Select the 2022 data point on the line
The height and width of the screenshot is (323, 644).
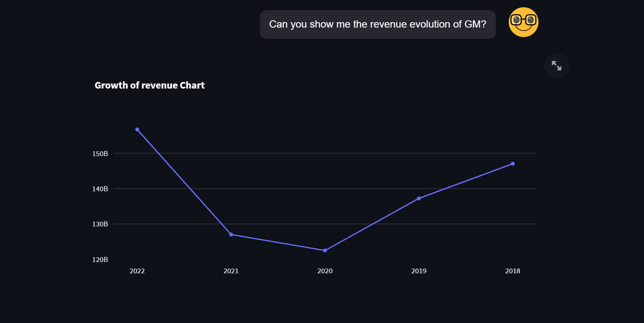point(137,130)
